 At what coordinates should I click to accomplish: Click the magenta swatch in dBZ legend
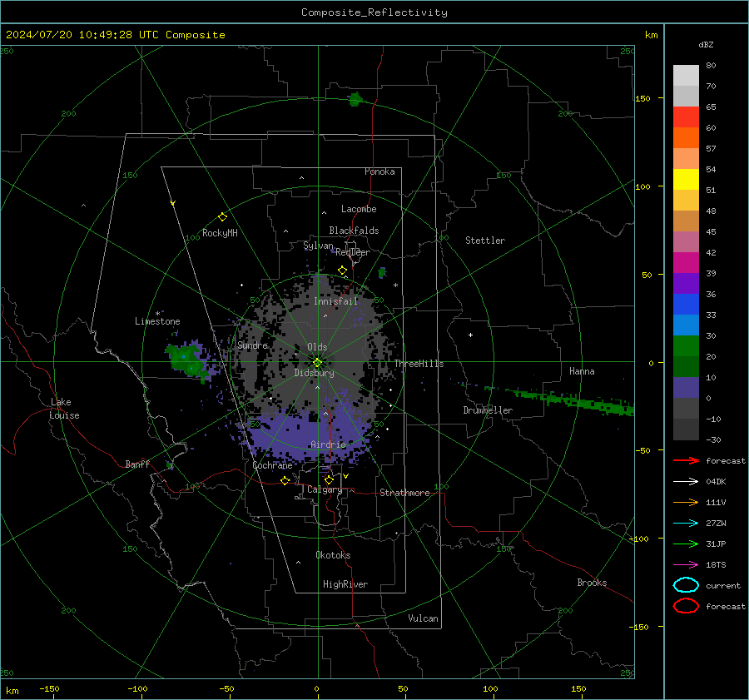tap(686, 262)
